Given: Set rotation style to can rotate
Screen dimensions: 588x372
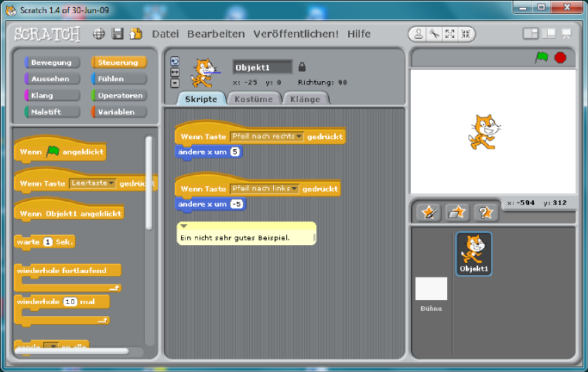Looking at the screenshot, I should (x=175, y=61).
